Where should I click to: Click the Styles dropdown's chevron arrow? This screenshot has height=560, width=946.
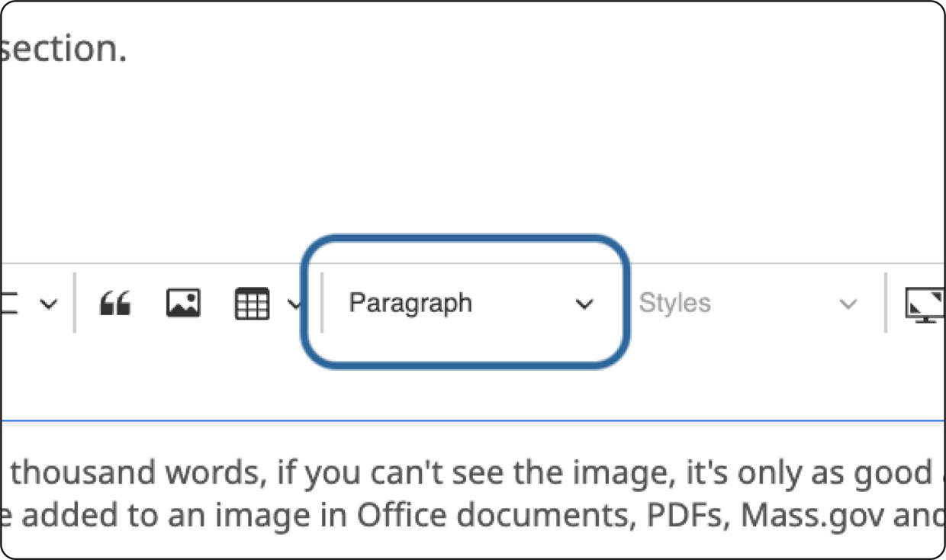tap(849, 303)
